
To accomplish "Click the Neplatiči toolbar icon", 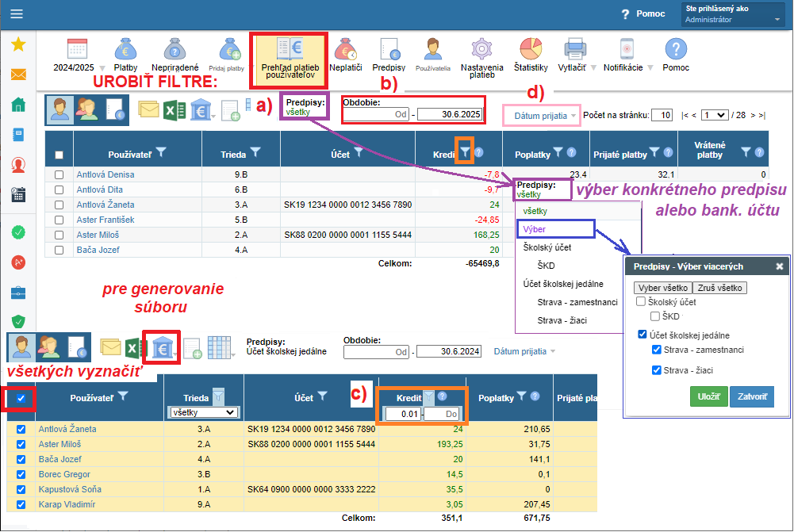I will pos(345,50).
